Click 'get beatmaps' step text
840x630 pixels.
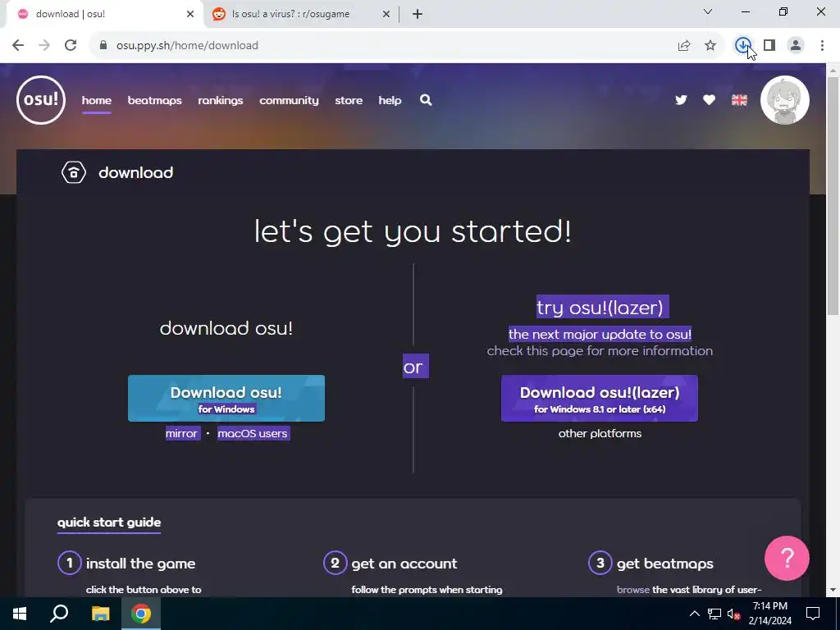coord(664,564)
